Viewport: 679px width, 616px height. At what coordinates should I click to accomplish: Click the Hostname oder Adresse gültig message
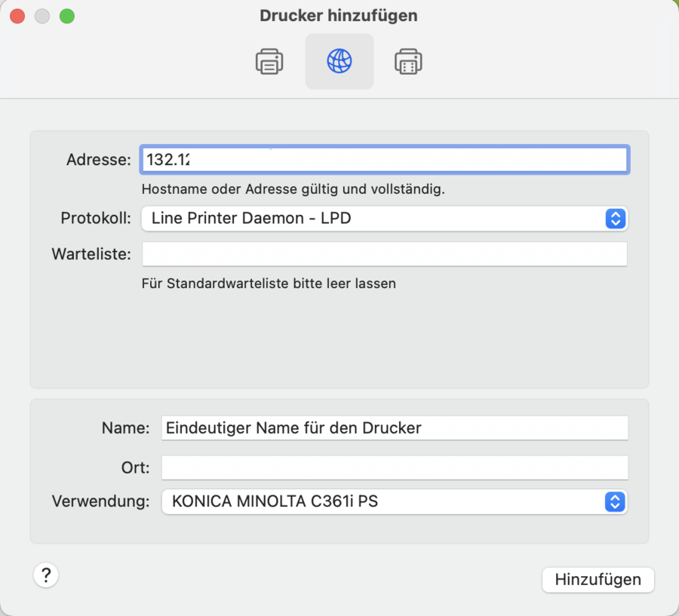pyautogui.click(x=293, y=189)
